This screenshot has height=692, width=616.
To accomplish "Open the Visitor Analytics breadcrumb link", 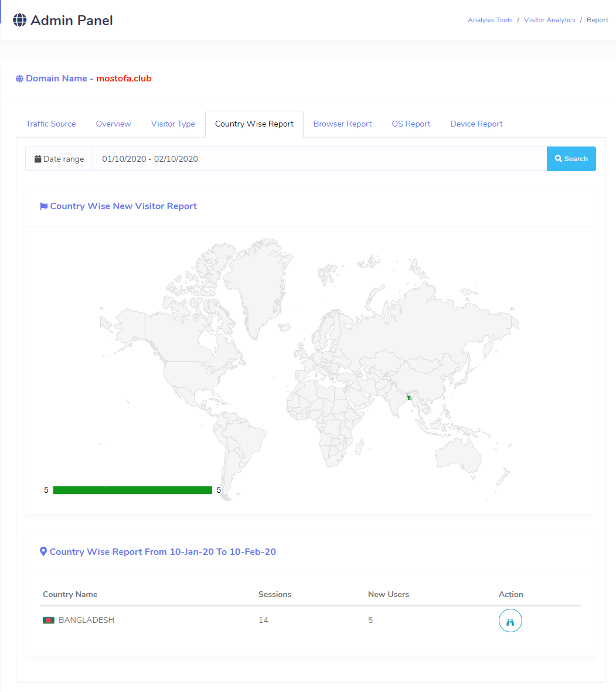I will [549, 20].
